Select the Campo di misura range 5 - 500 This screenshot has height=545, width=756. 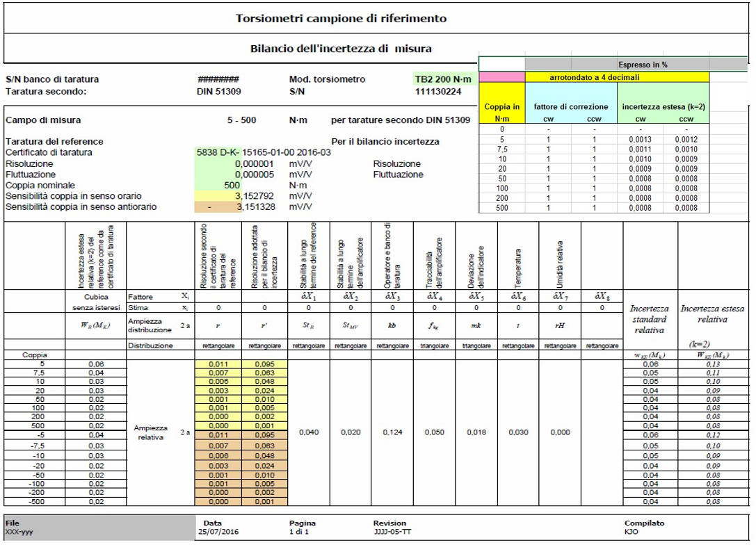242,117
